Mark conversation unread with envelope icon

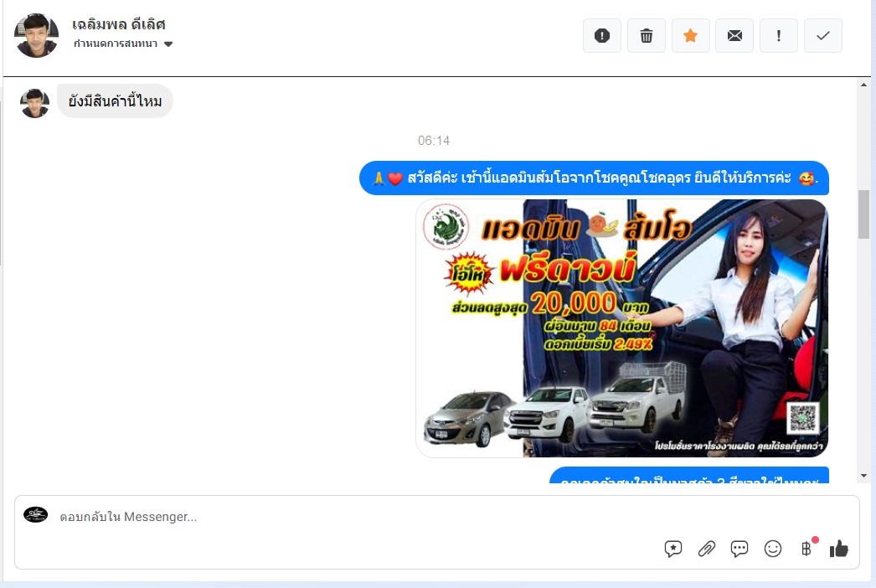[x=734, y=36]
